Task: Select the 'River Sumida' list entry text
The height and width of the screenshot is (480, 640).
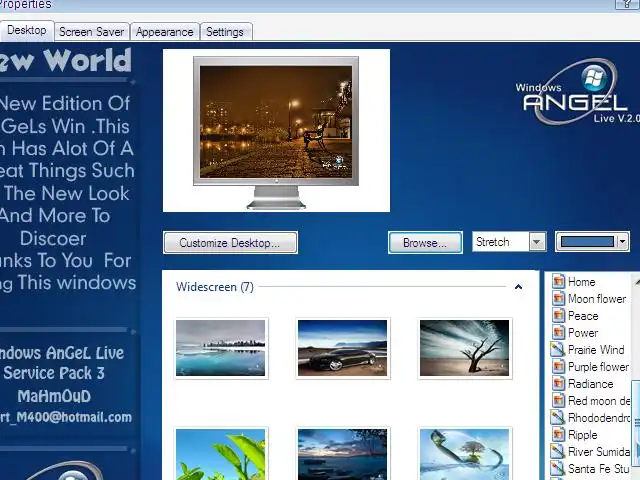Action: coord(599,452)
